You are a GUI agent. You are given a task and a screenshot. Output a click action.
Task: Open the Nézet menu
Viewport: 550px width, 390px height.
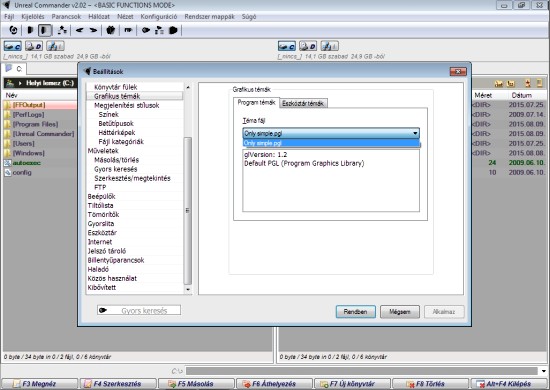(125, 16)
